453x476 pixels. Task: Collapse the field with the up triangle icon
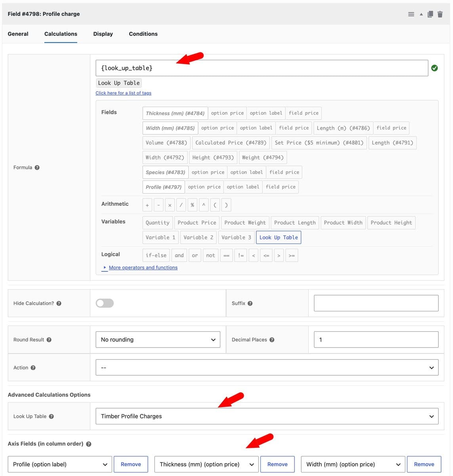pyautogui.click(x=421, y=14)
